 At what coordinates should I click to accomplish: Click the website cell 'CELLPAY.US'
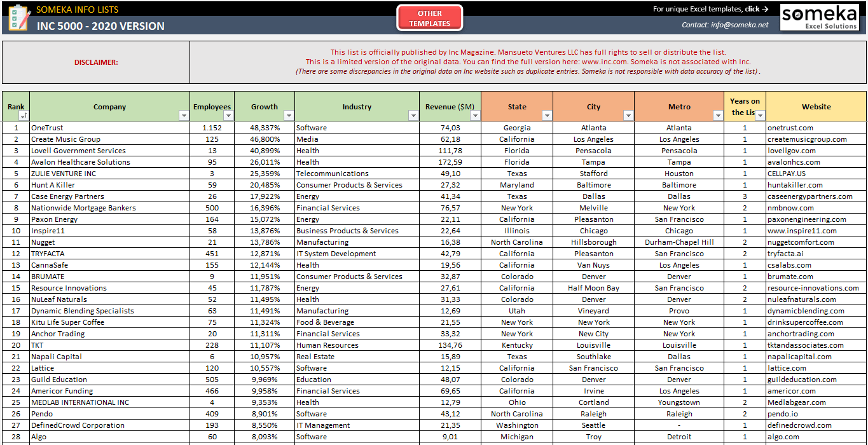816,174
